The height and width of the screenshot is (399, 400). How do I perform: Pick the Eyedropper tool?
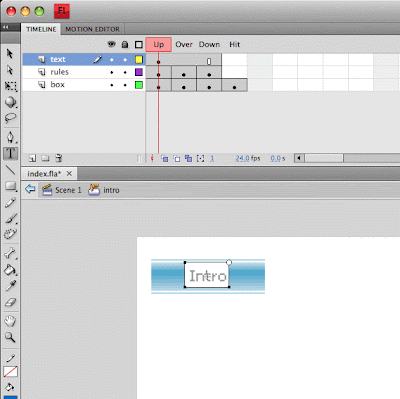coord(11,285)
